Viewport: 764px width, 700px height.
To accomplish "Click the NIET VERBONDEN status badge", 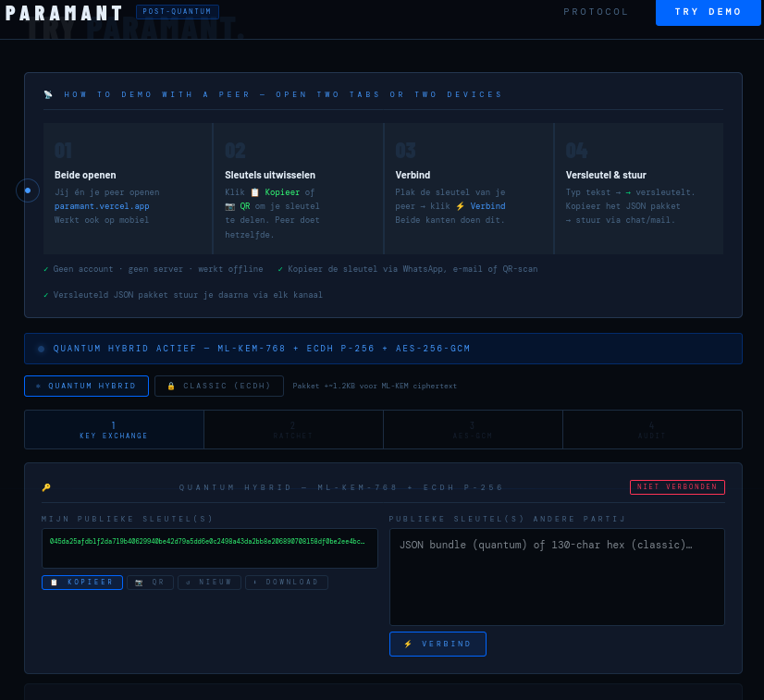I will point(677,487).
